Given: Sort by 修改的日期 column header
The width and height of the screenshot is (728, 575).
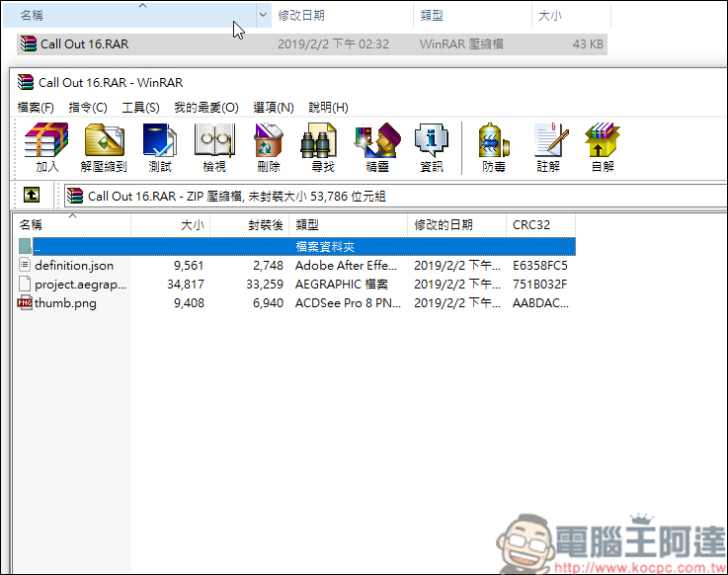Looking at the screenshot, I should (x=457, y=225).
